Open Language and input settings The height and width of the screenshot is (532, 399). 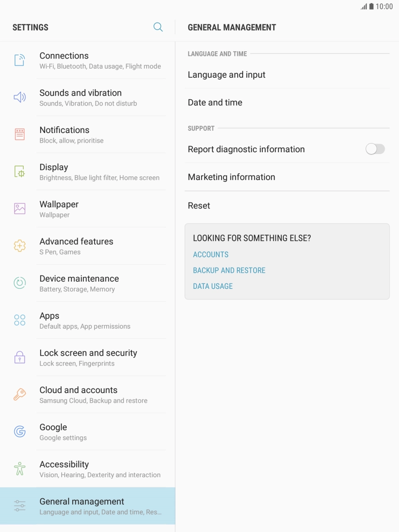[x=227, y=74]
